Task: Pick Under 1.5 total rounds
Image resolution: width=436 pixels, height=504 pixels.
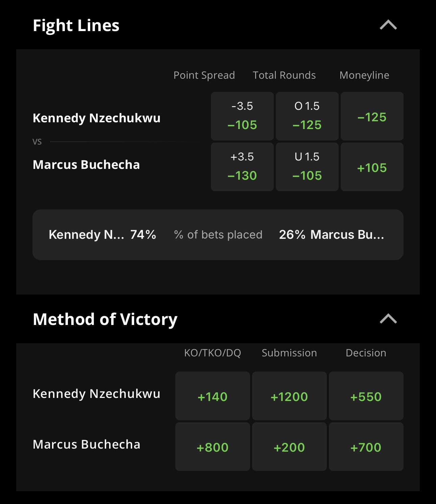Action: 307,167
